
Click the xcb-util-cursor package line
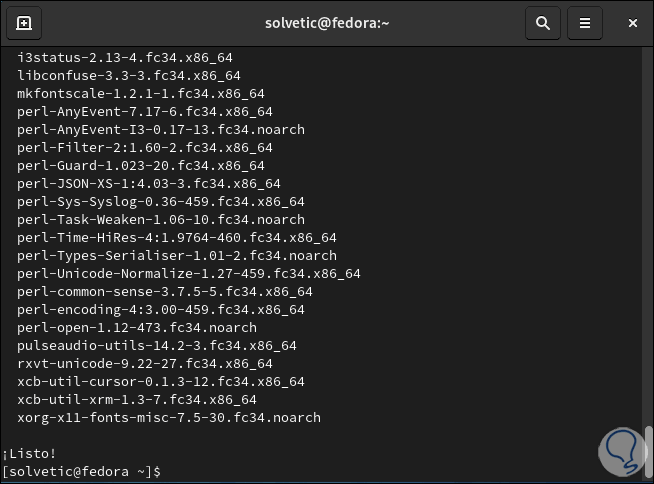pyautogui.click(x=160, y=381)
